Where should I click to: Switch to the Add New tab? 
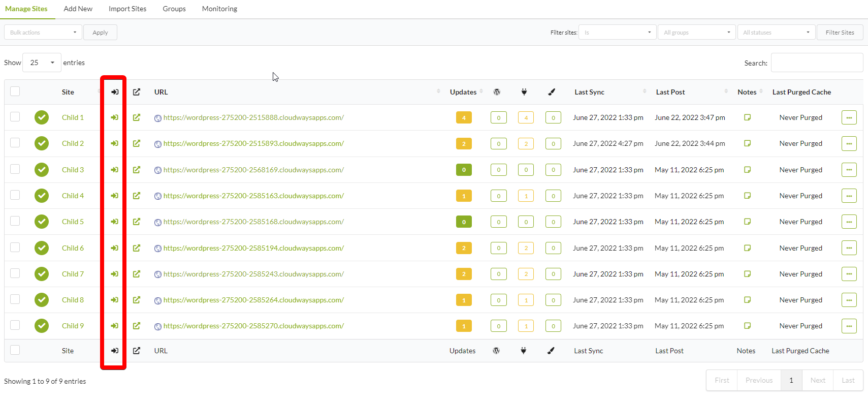pos(78,9)
